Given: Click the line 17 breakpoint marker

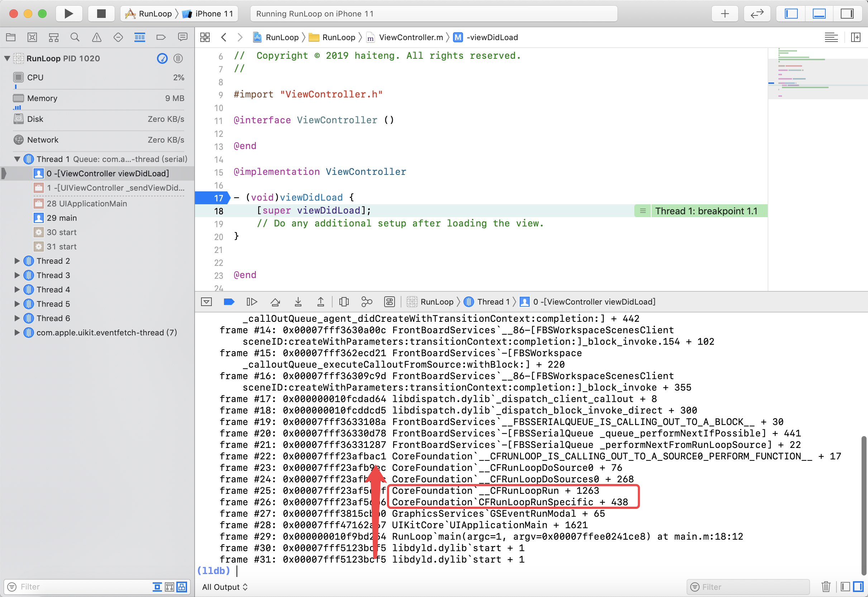Looking at the screenshot, I should 213,198.
